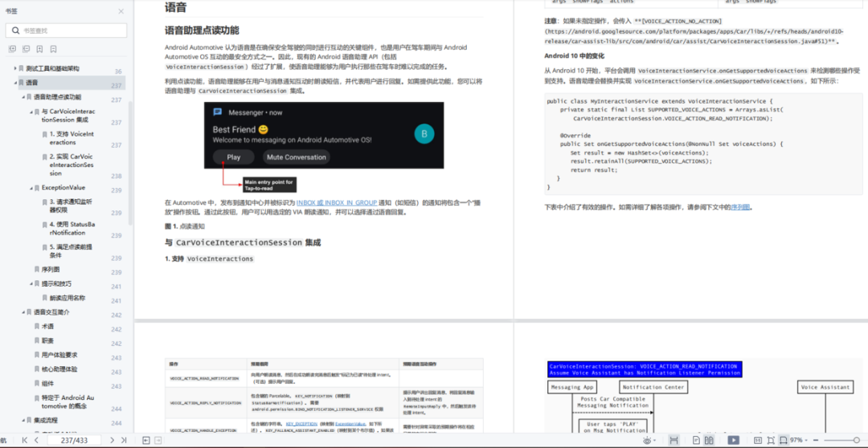This screenshot has height=448, width=868.
Task: Jump to the last page
Action: tap(124, 440)
